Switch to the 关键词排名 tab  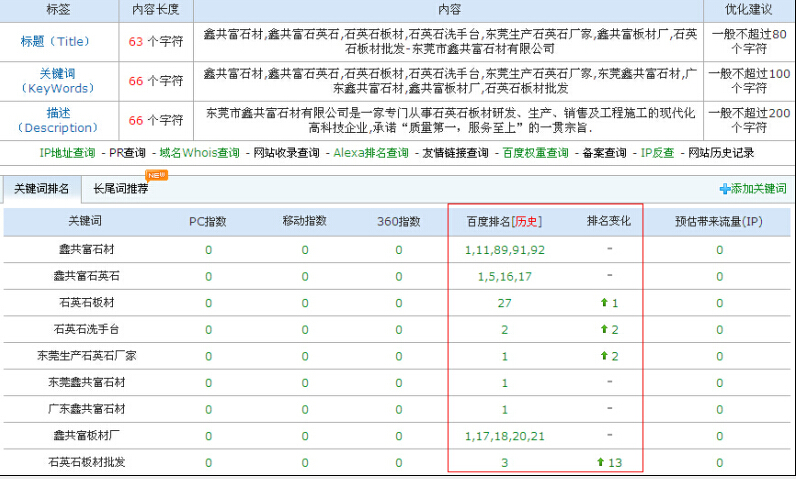42,189
